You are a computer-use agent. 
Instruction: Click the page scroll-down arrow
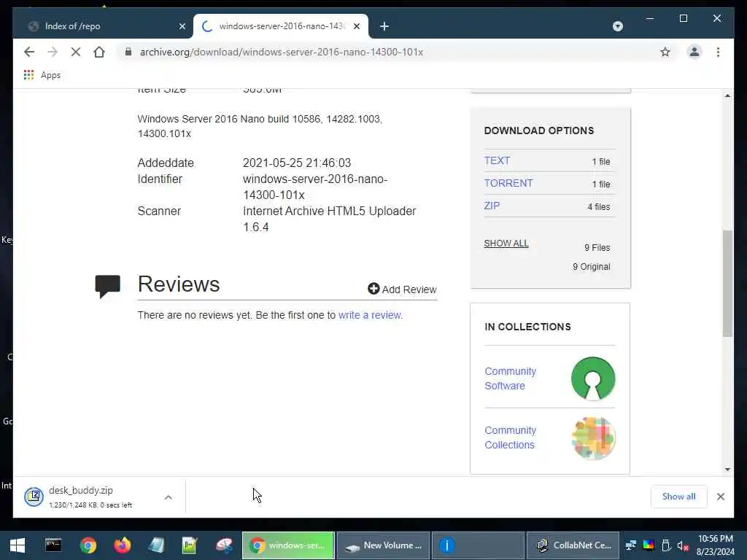point(727,470)
